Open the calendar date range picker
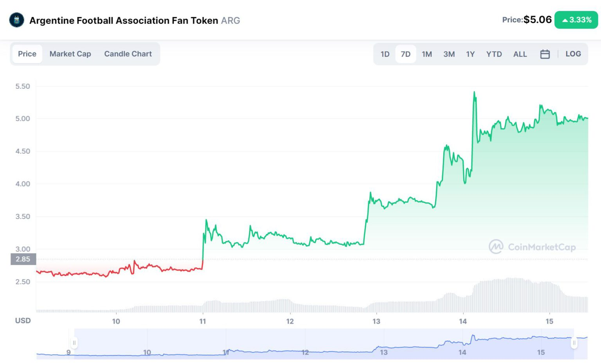This screenshot has width=601, height=364. tap(545, 54)
